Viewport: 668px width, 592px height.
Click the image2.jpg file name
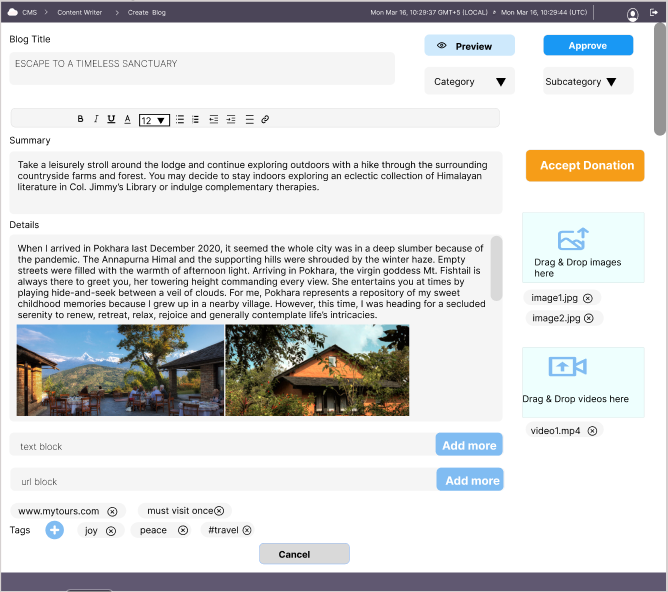point(556,318)
